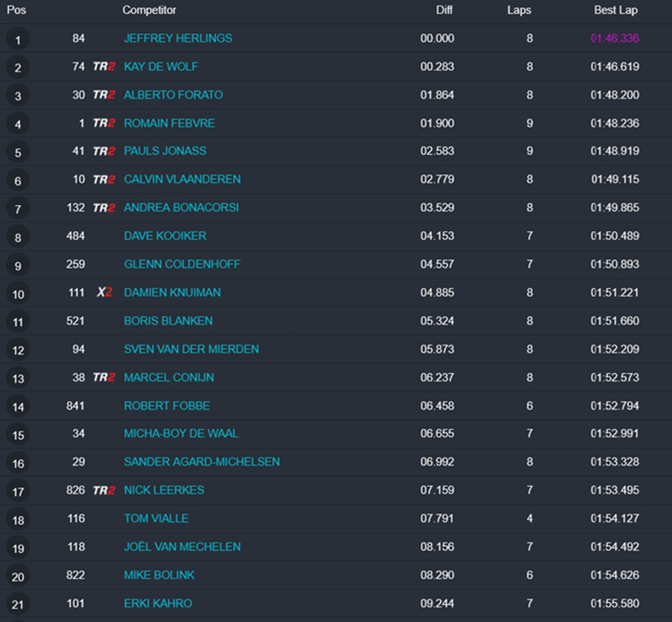
Task: Click the position 1 circle badge
Action: [x=18, y=40]
